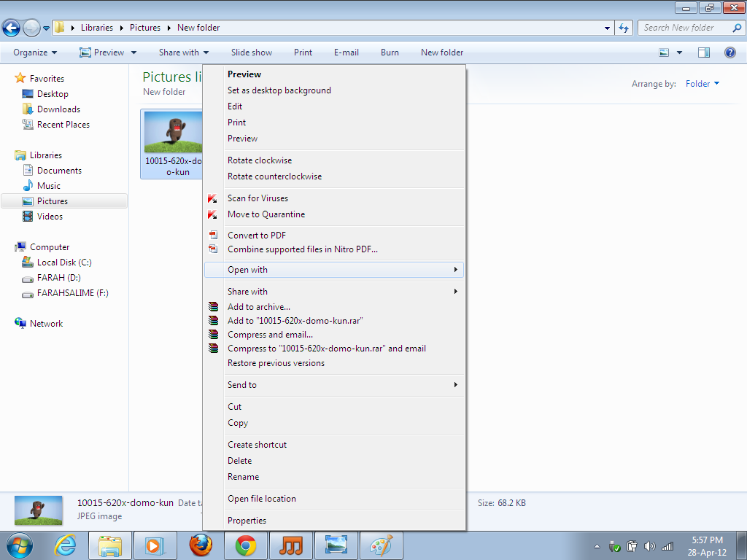747x560 pixels.
Task: Select the domo-kun image thumbnail
Action: pos(174,132)
